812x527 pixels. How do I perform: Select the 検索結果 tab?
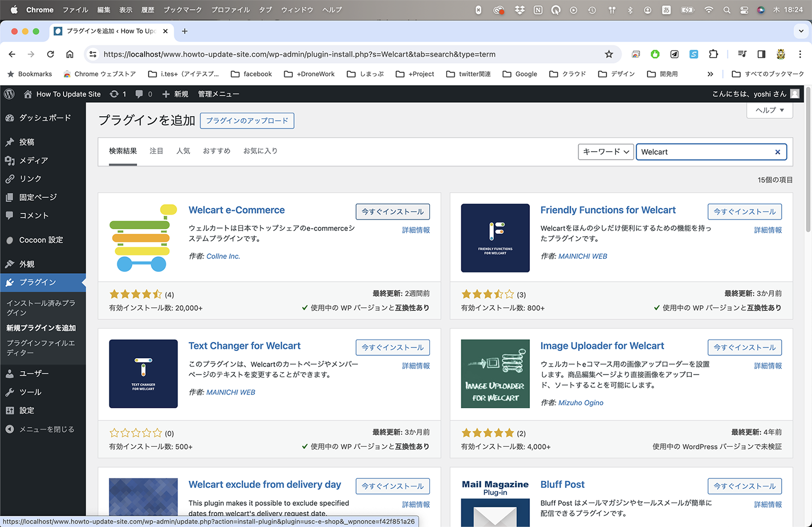coord(123,151)
